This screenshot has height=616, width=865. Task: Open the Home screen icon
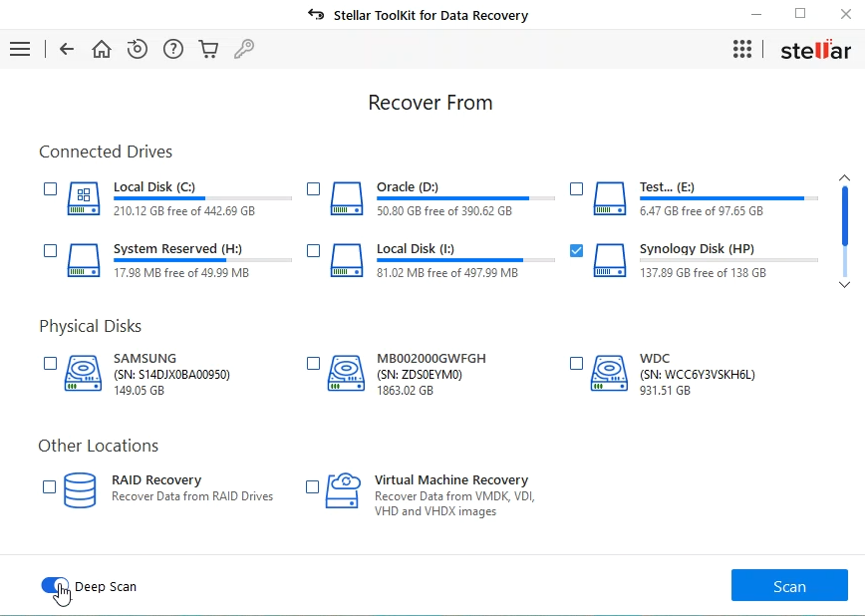click(102, 49)
